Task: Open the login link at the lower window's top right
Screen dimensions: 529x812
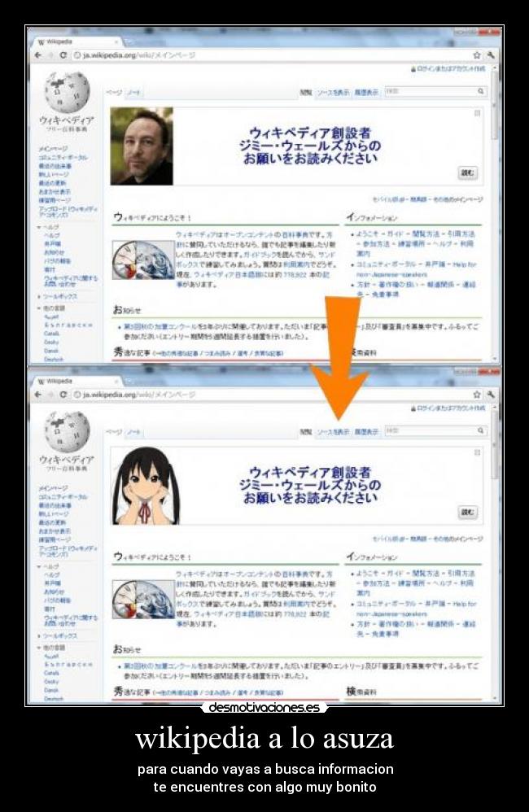Action: tap(452, 408)
